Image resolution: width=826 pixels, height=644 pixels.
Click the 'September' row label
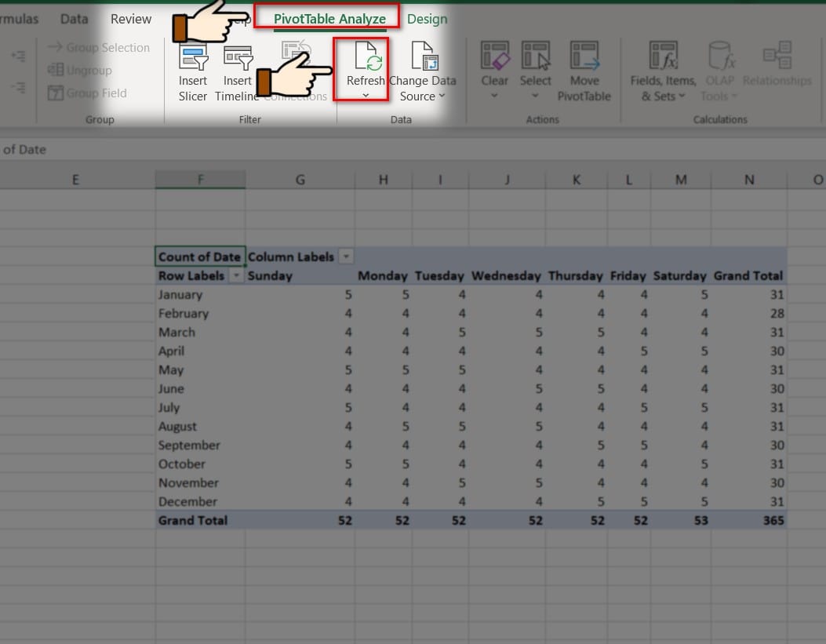tap(189, 445)
